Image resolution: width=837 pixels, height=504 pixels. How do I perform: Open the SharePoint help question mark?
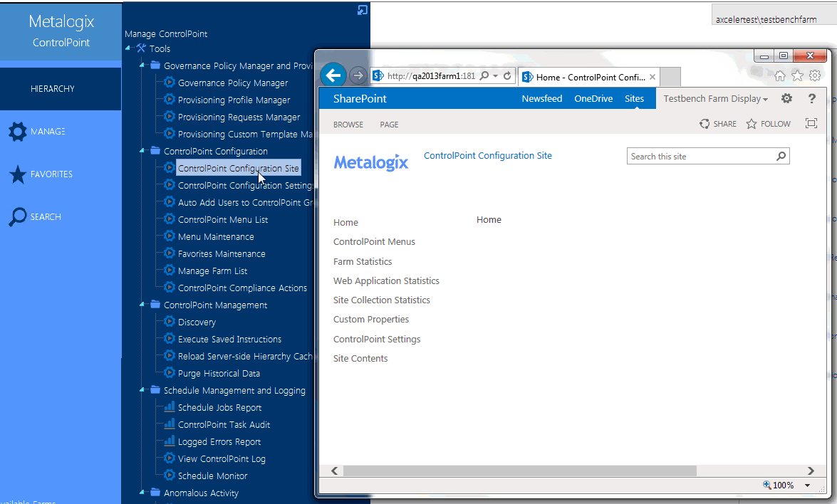(x=811, y=98)
